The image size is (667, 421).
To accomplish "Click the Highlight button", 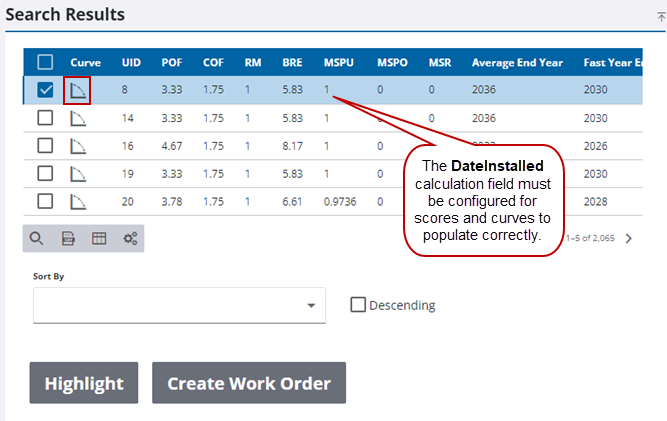I will point(84,383).
